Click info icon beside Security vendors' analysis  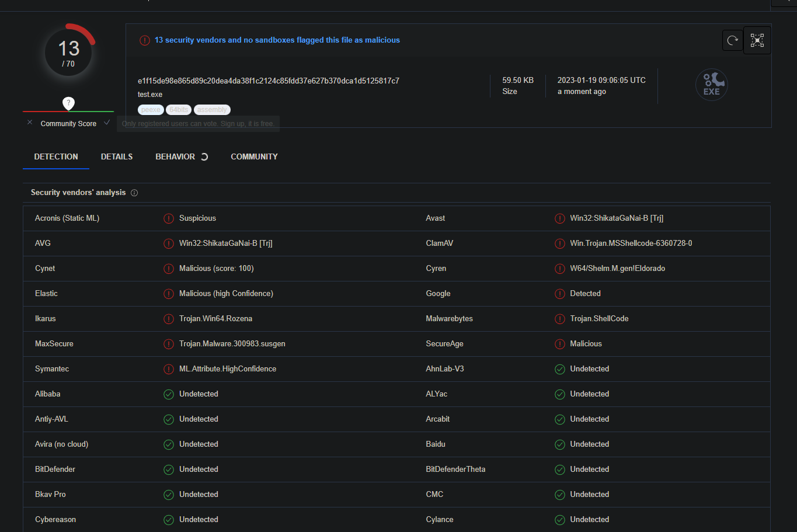(x=134, y=193)
